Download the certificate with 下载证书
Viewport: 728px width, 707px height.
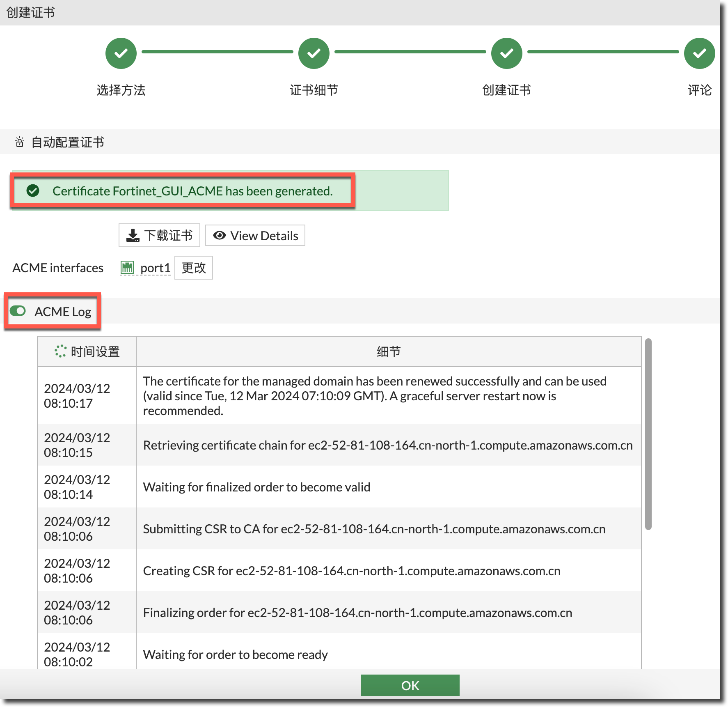(159, 235)
